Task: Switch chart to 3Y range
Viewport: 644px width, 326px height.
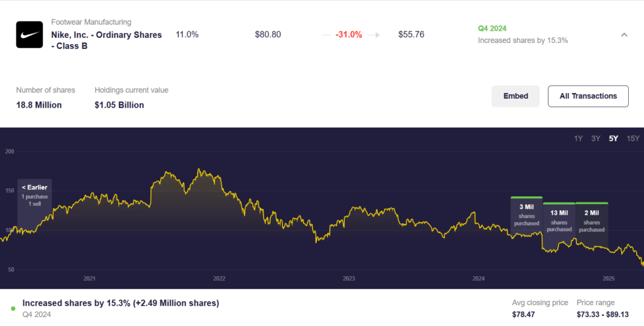Action: [x=596, y=138]
